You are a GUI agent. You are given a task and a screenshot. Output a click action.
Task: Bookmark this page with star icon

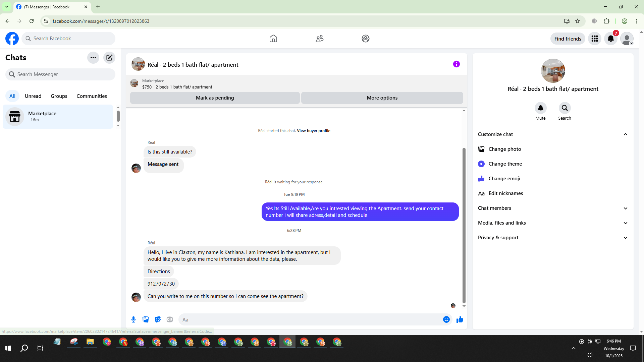[578, 21]
